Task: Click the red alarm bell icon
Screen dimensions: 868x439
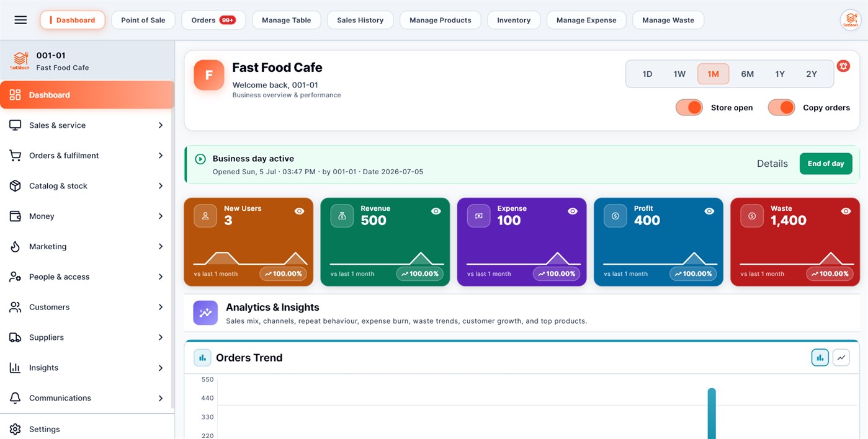Action: pos(843,66)
